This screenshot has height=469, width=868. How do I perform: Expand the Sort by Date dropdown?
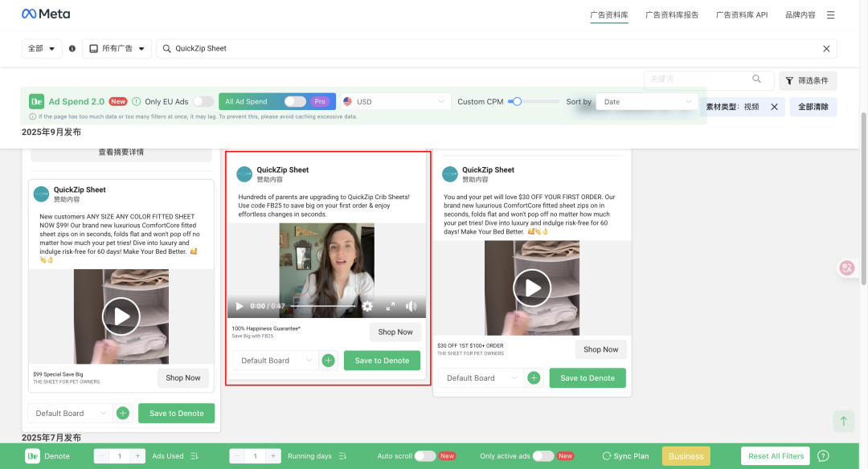[646, 102]
